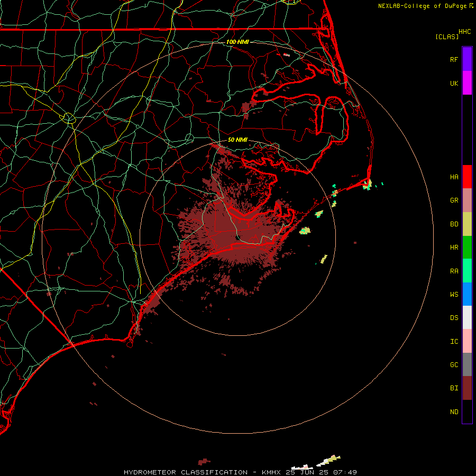This screenshot has width=476, height=476.
Task: Click the HR legend label
Action: point(454,248)
